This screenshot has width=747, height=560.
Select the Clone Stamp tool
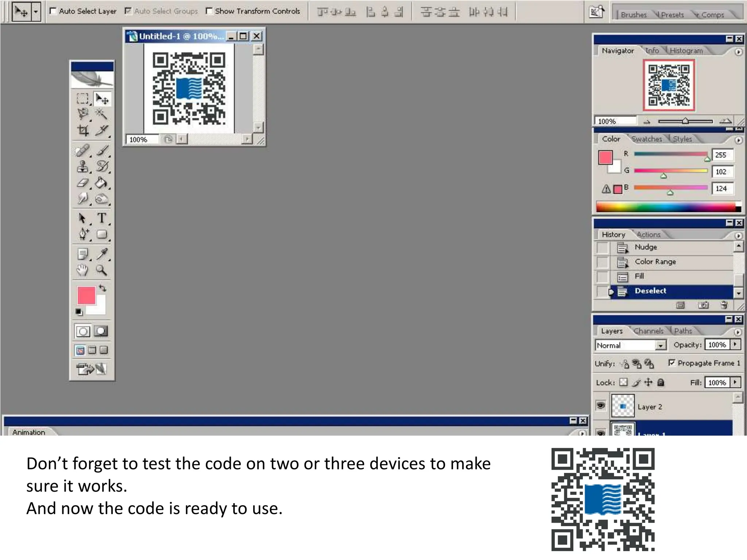pos(83,166)
